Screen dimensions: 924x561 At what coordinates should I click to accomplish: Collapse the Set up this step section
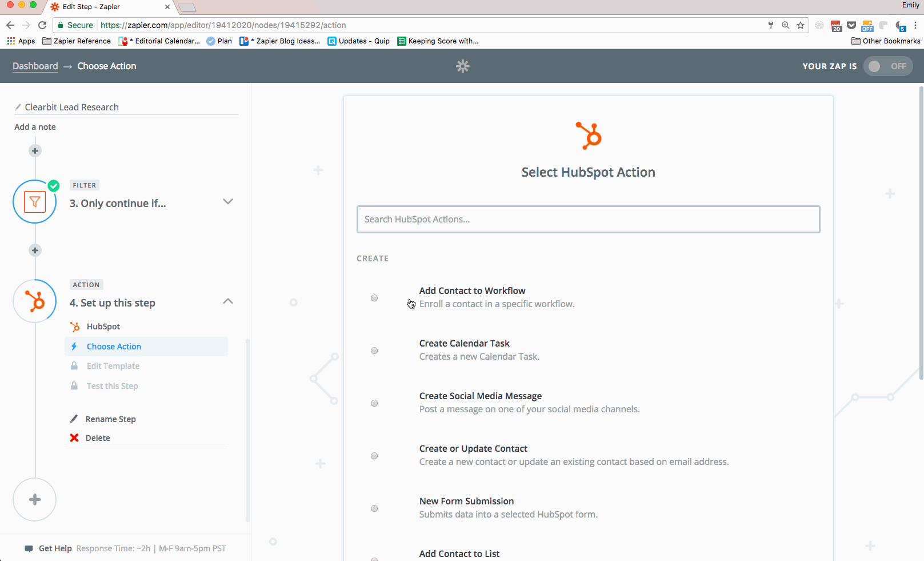pos(228,301)
